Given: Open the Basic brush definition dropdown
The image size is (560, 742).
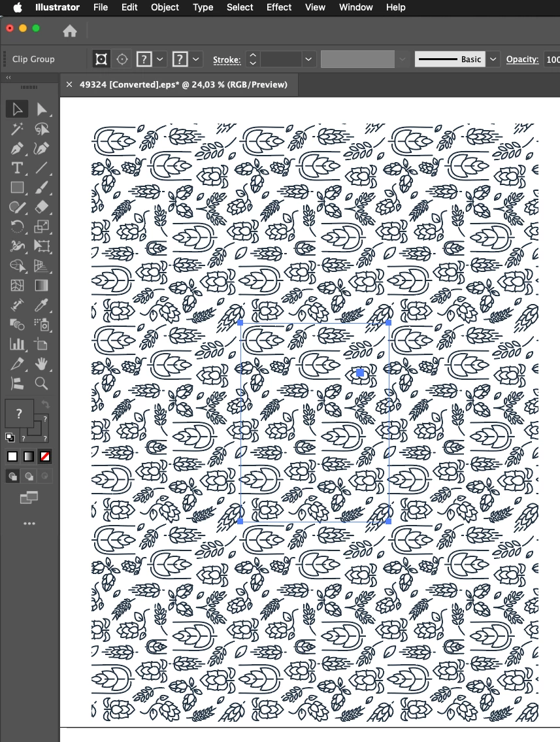Looking at the screenshot, I should (493, 59).
